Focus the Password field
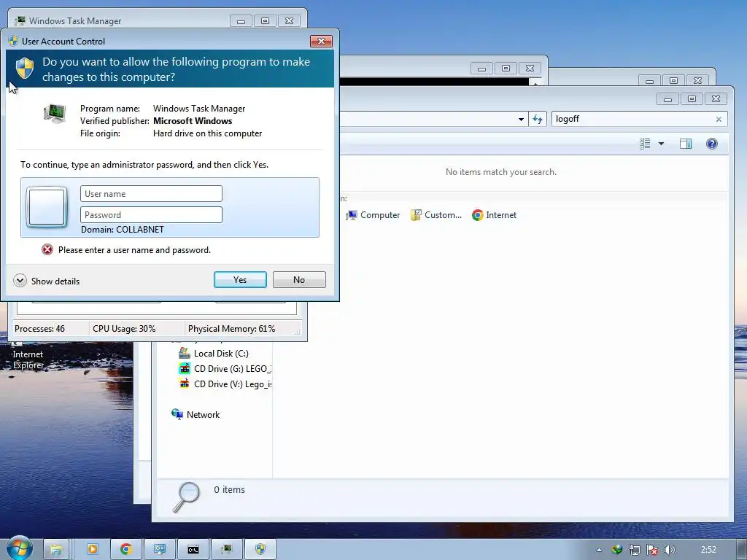747x560 pixels. (151, 215)
